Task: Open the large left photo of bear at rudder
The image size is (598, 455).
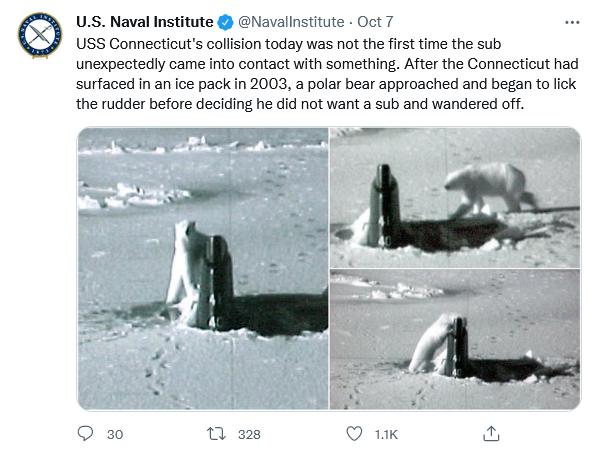Action: coord(203,268)
